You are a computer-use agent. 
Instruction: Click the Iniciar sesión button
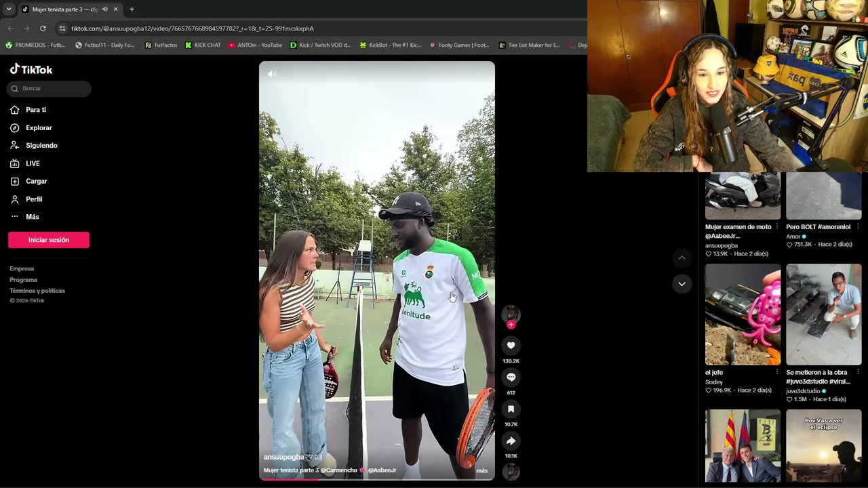coord(49,240)
